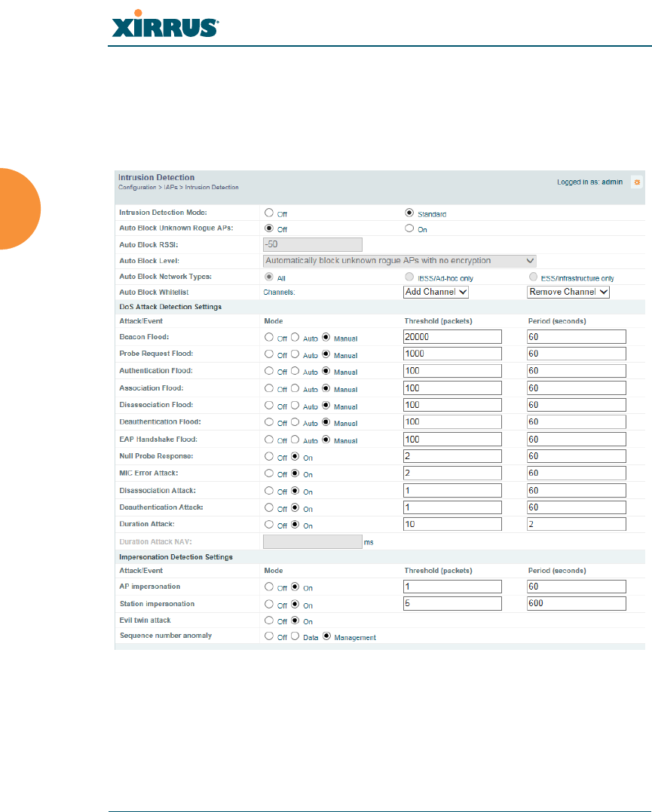Set Probe Request Flood mode to Off
Viewport: 652px width, 812px height.
coord(269,354)
